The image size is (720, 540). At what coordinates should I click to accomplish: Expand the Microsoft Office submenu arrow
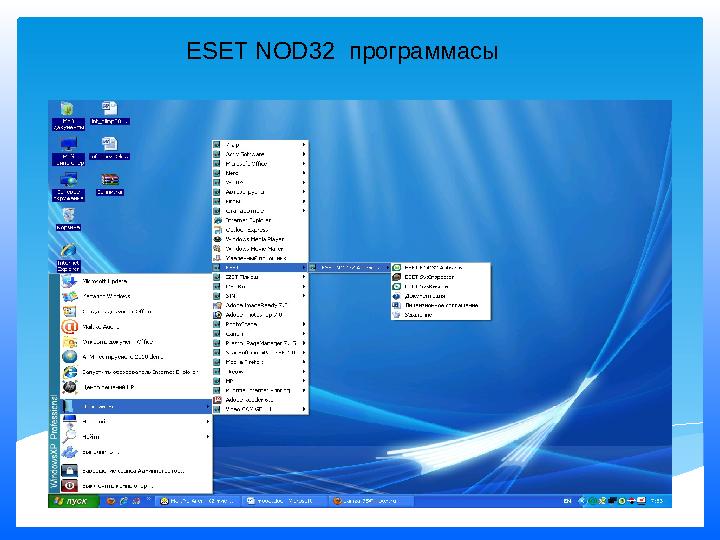pyautogui.click(x=304, y=163)
